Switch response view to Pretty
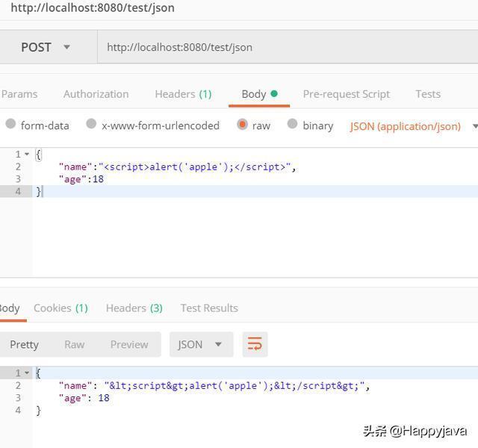 [24, 345]
